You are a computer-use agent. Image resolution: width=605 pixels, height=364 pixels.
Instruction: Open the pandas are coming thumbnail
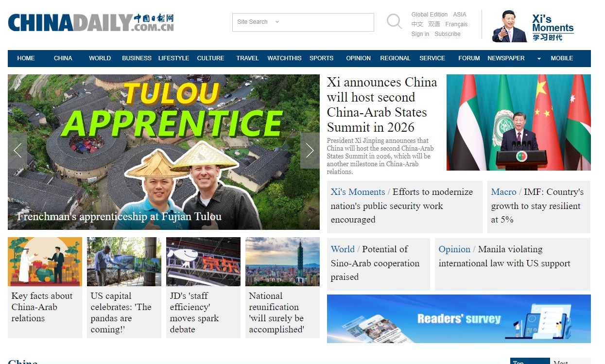coord(124,261)
